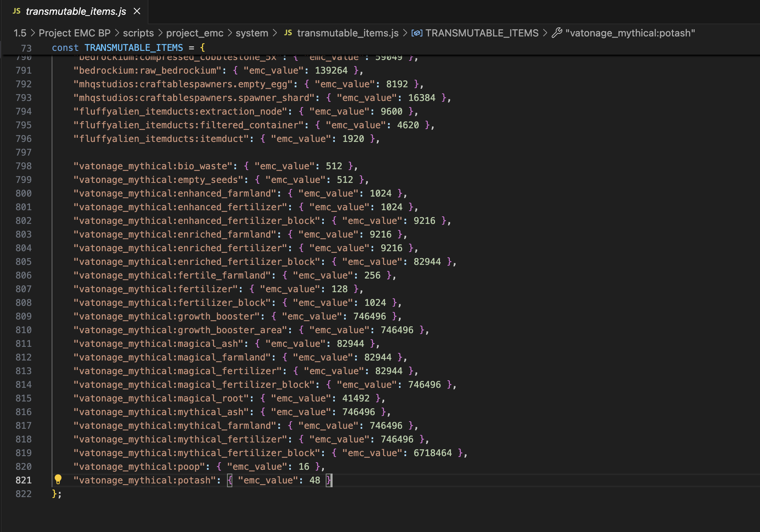The height and width of the screenshot is (532, 760).
Task: Open the 'Project EMC BP' breadcrumb
Action: (74, 33)
